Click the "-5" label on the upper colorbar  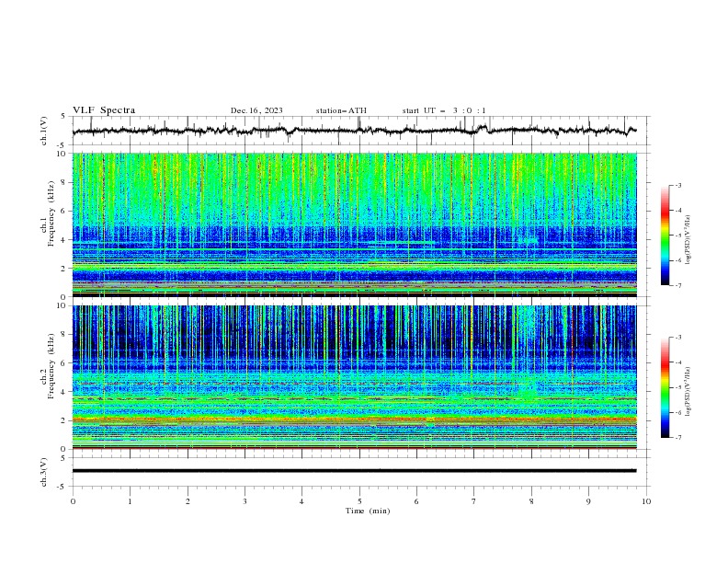point(678,236)
